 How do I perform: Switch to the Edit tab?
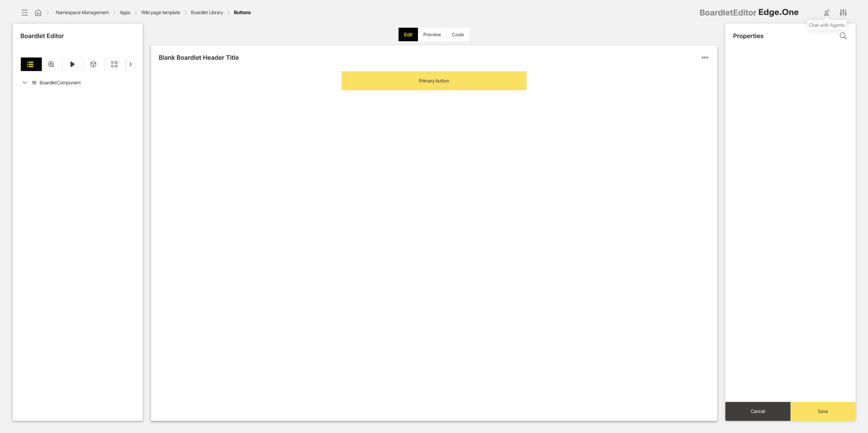pyautogui.click(x=408, y=34)
